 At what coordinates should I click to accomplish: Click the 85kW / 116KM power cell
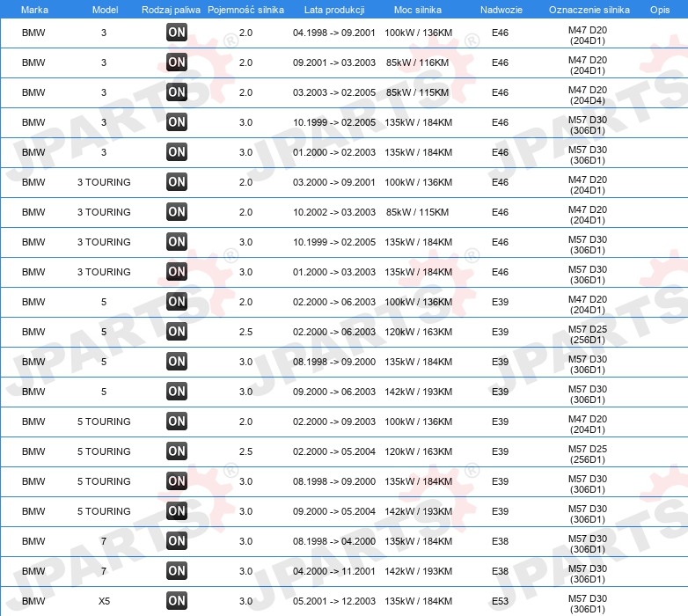tap(418, 62)
